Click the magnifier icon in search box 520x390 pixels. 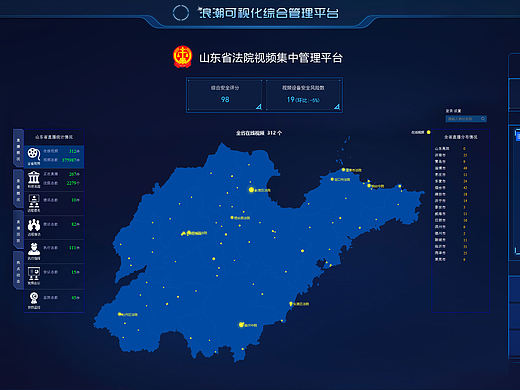(x=483, y=119)
